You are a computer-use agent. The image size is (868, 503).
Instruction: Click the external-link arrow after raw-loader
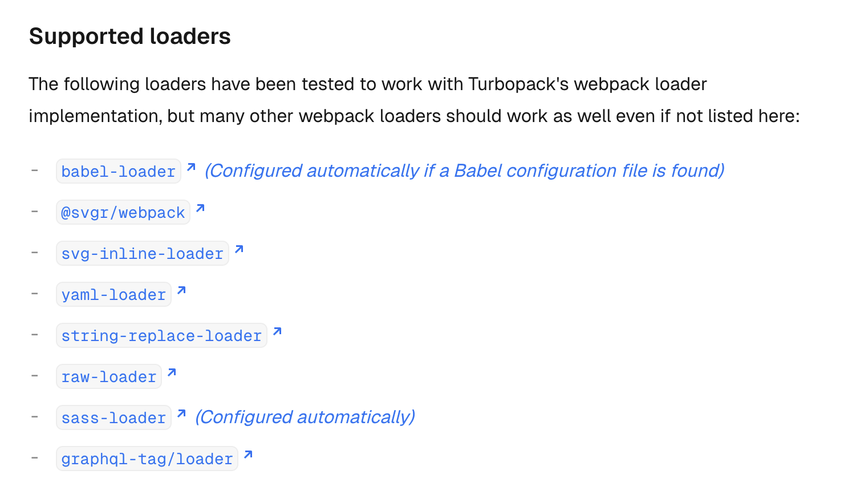[x=172, y=372]
